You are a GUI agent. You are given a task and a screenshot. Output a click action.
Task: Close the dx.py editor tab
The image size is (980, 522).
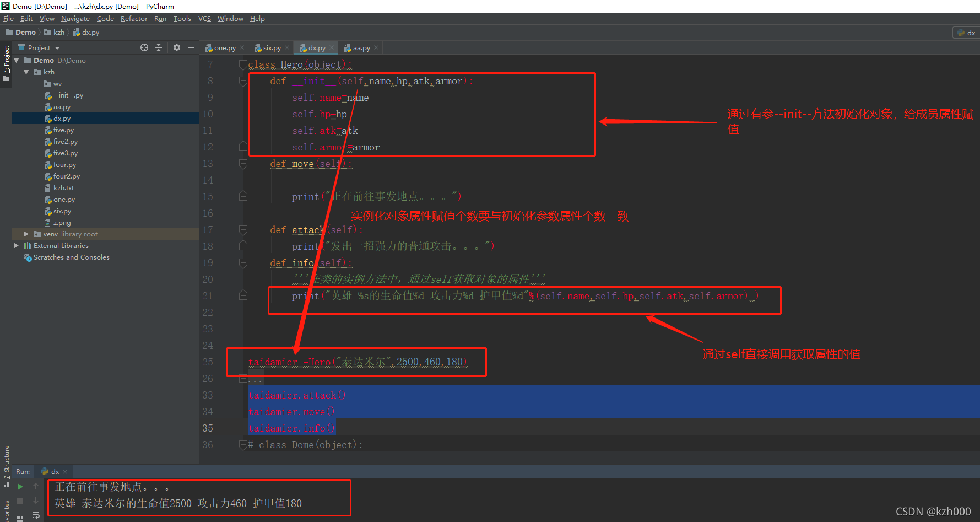point(332,48)
